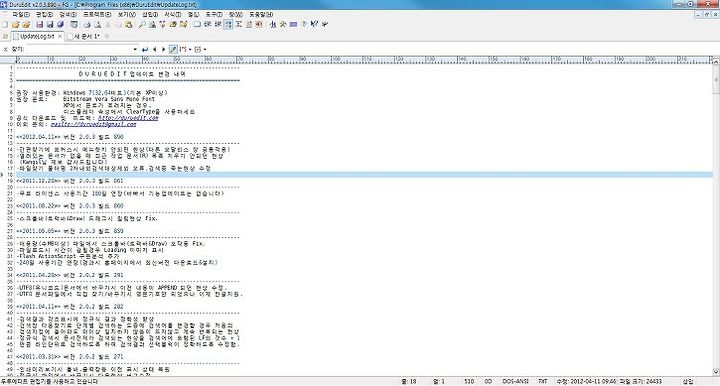Image resolution: width=720 pixels, height=386 pixels.
Task: Click the second folder icon in the toolbar
Action: click(x=26, y=24)
